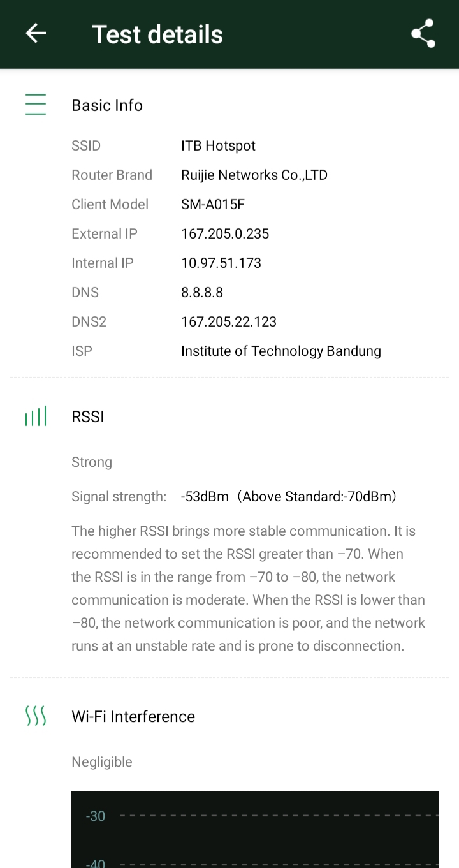Tap the interference chart area
Screen dimensions: 459x868
point(255,829)
